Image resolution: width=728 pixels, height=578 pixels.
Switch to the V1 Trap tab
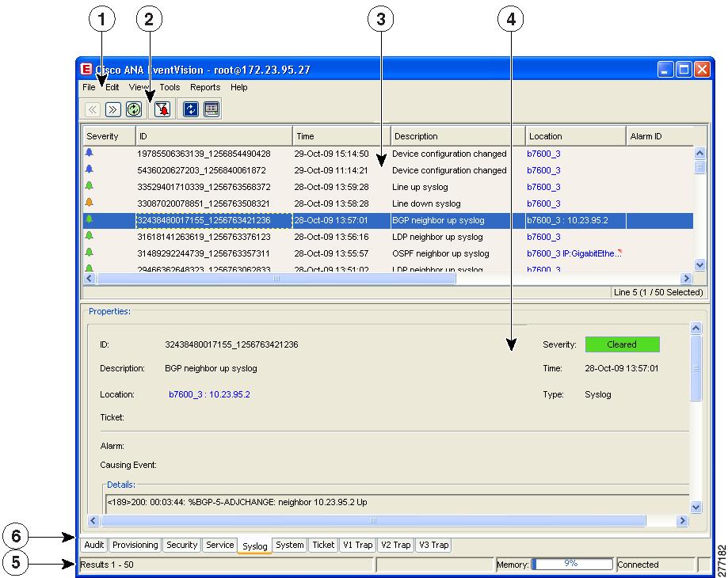[357, 545]
